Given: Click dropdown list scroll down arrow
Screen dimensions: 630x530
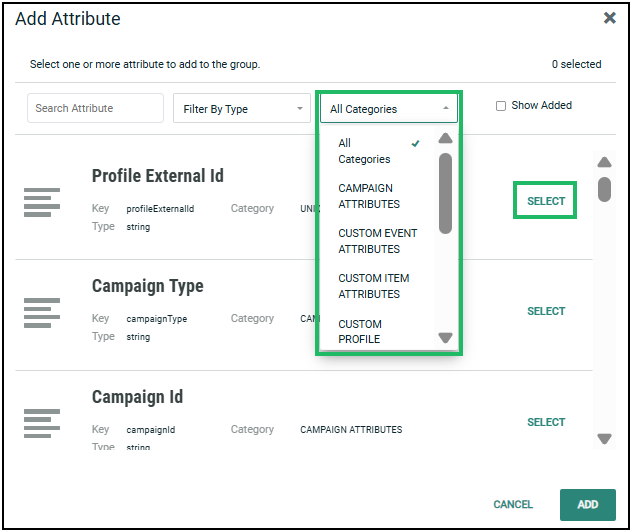Looking at the screenshot, I should (445, 338).
